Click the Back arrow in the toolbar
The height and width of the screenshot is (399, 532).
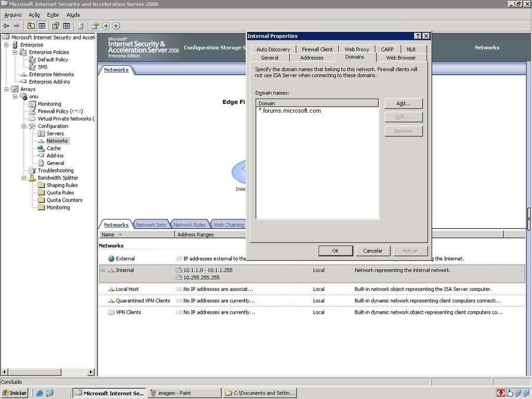pos(6,26)
